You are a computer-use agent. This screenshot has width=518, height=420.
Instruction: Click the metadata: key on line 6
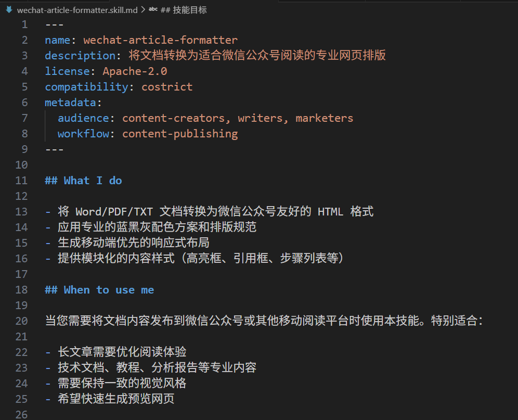coord(71,102)
